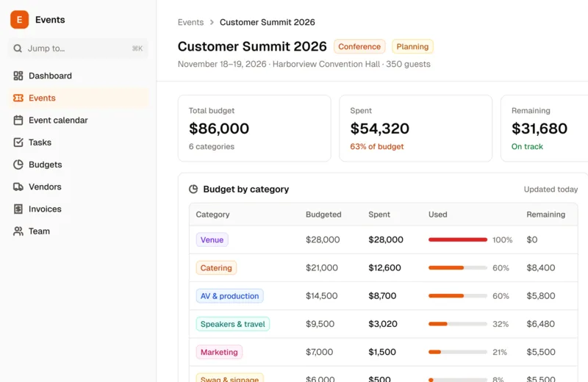Screen dimensions: 588x382
Task: Click the breadcrumb chevron separator
Action: pyautogui.click(x=212, y=22)
